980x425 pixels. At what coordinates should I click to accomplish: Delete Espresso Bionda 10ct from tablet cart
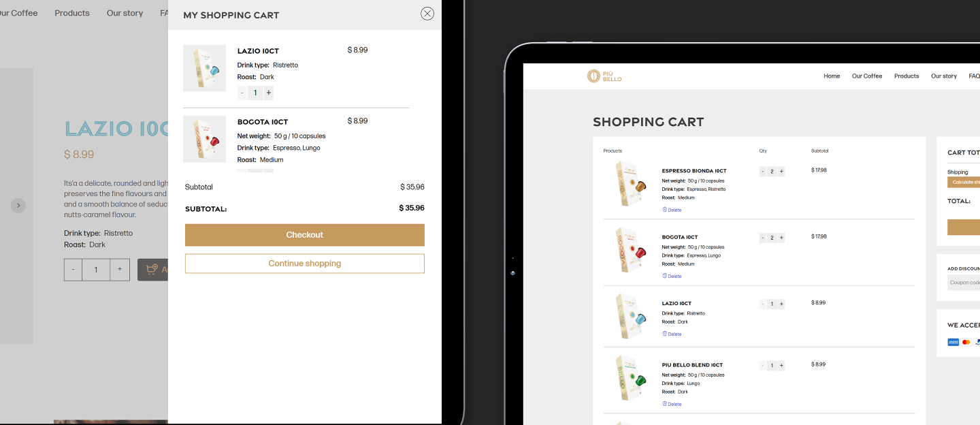point(672,210)
